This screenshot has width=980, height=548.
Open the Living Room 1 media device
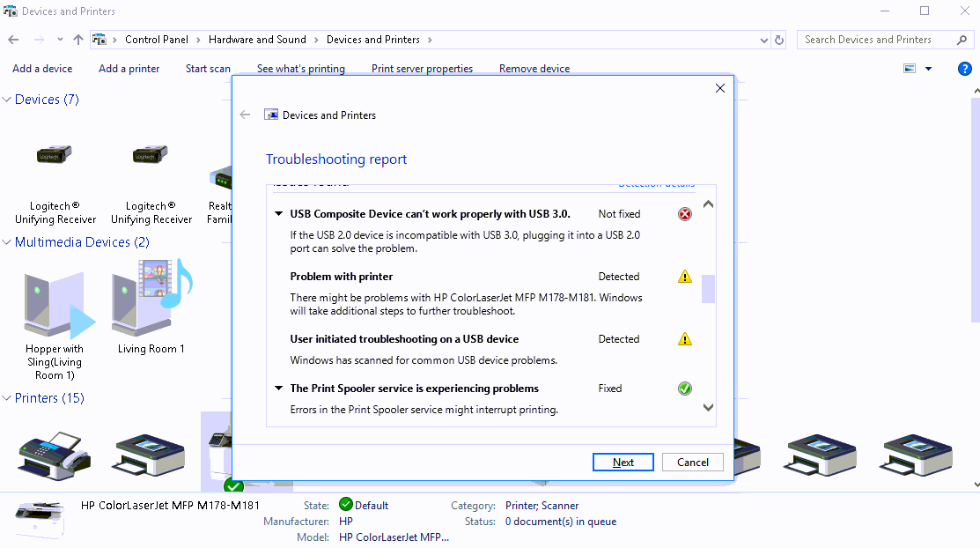[151, 300]
